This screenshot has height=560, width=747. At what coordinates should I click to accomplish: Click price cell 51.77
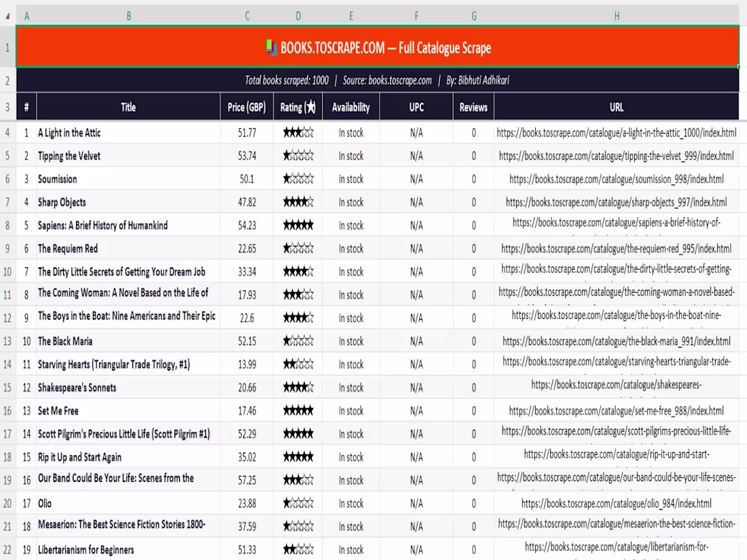247,133
